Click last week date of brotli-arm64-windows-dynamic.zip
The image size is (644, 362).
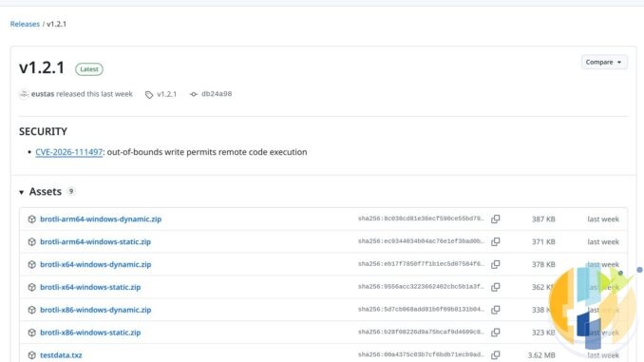pos(603,219)
